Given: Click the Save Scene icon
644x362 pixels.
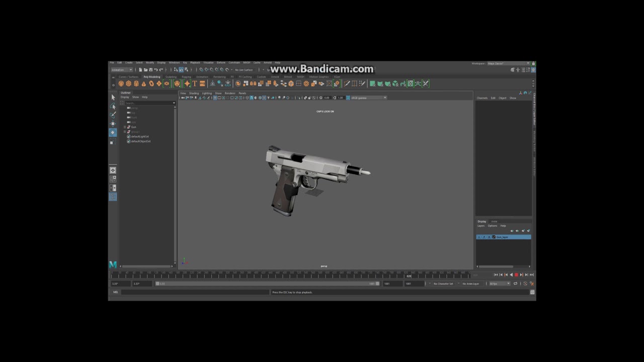Looking at the screenshot, I should pyautogui.click(x=150, y=70).
